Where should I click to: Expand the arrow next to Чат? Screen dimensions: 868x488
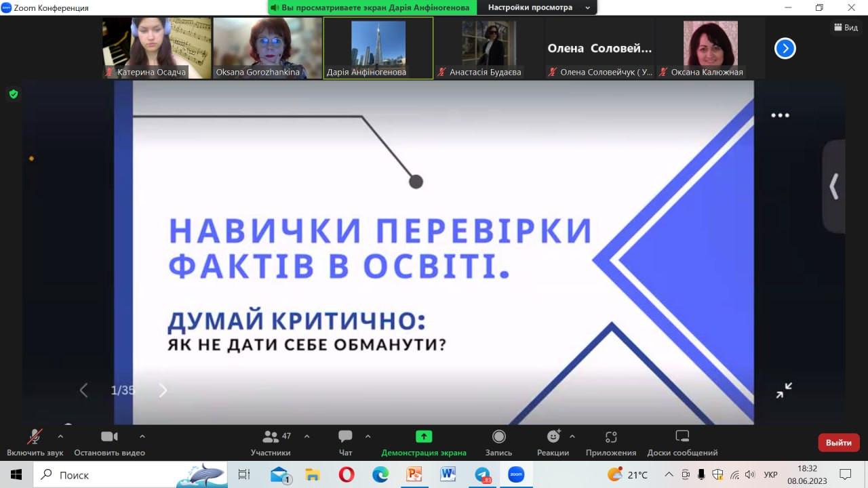[x=368, y=436]
